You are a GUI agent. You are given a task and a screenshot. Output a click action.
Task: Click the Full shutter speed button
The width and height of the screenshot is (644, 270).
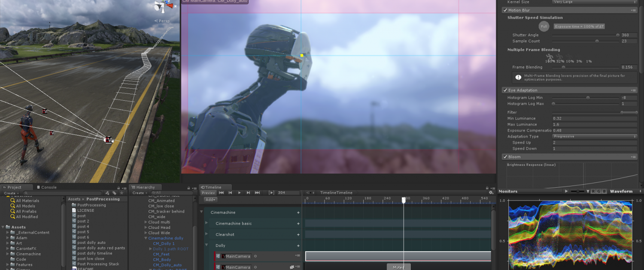pyautogui.click(x=544, y=27)
